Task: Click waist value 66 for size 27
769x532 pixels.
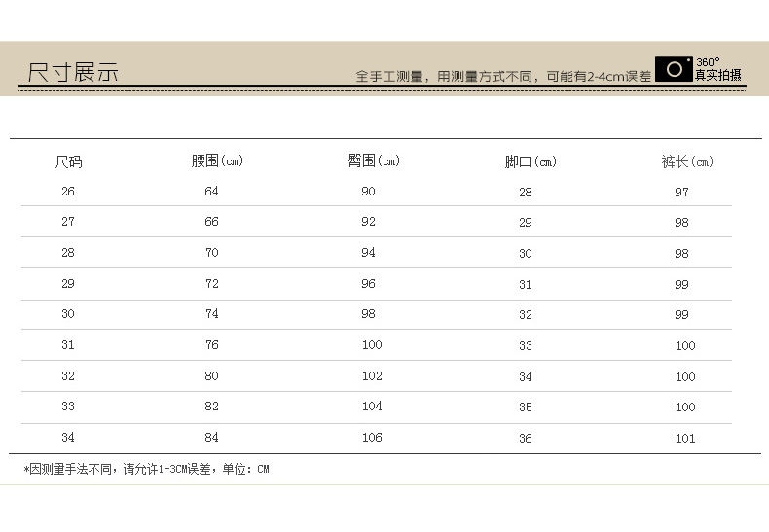Action: pos(211,222)
